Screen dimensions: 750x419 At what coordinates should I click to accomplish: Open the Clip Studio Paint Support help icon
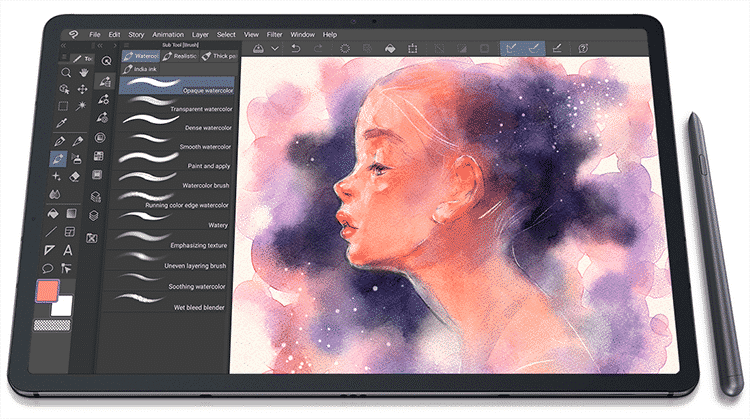click(583, 48)
